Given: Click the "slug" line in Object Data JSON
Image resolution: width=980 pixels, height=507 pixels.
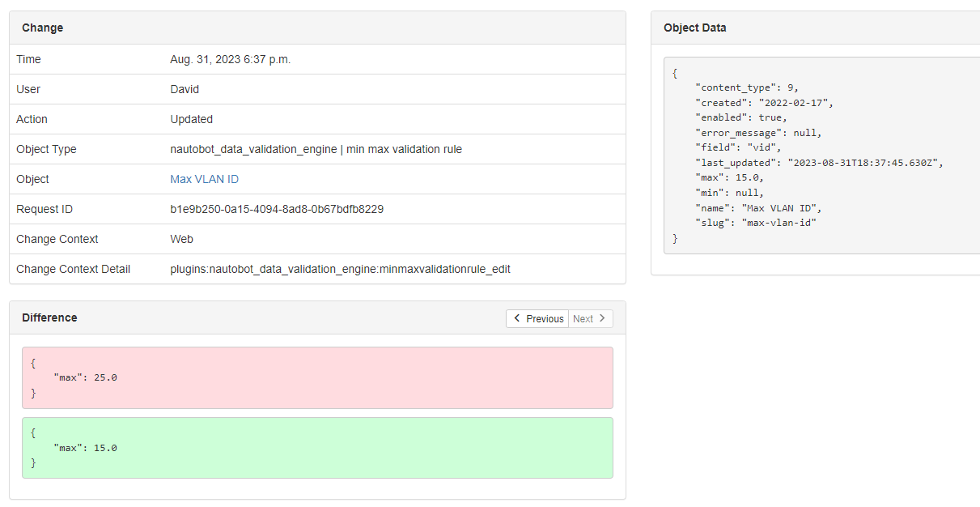Looking at the screenshot, I should pos(755,222).
